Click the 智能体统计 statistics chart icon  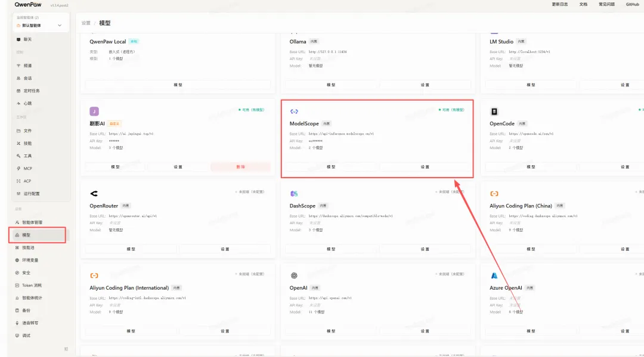tap(17, 298)
